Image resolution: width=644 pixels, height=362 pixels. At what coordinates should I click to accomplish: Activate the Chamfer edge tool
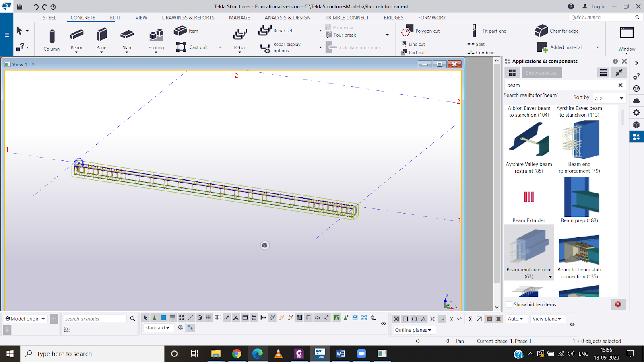click(541, 31)
